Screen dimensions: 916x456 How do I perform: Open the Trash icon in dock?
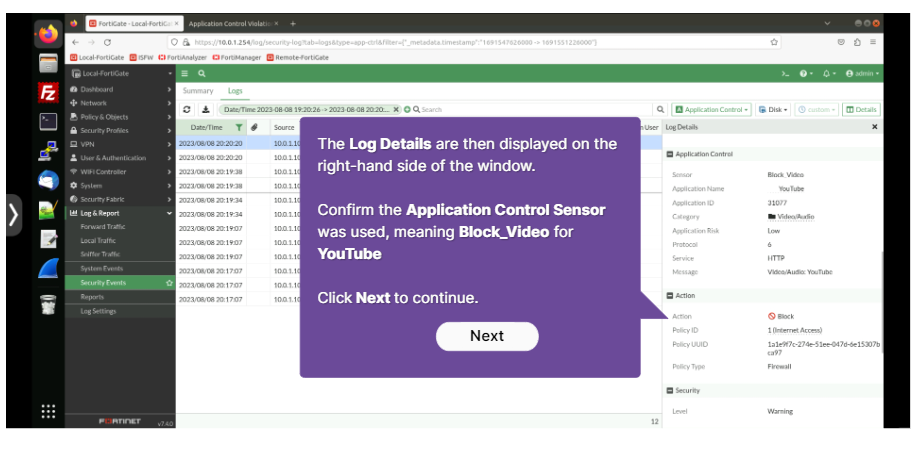(x=48, y=304)
